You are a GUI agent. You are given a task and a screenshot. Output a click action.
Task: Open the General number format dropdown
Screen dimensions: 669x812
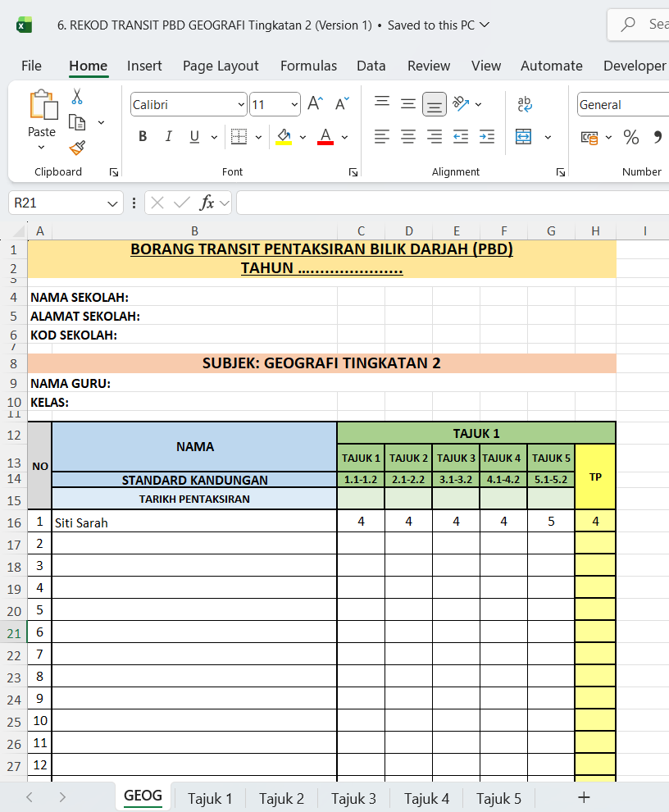pyautogui.click(x=621, y=104)
